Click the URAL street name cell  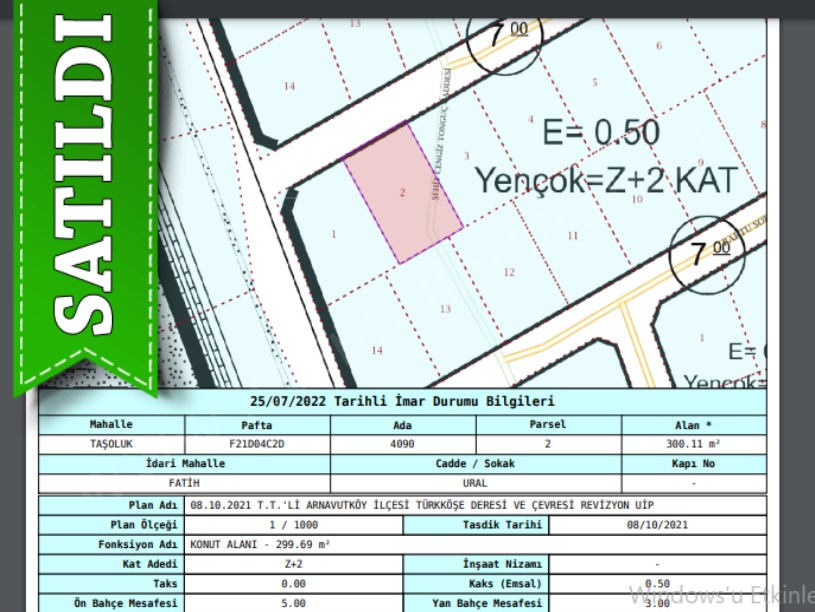tap(475, 482)
